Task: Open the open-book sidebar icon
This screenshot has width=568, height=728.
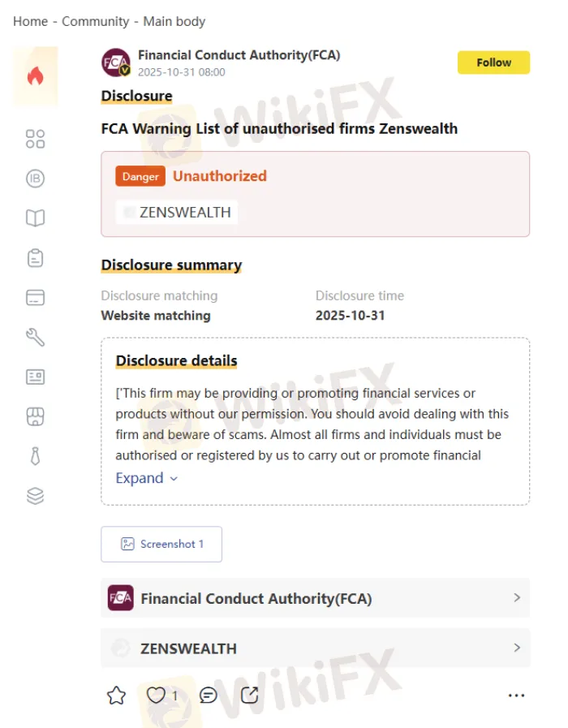Action: (35, 218)
